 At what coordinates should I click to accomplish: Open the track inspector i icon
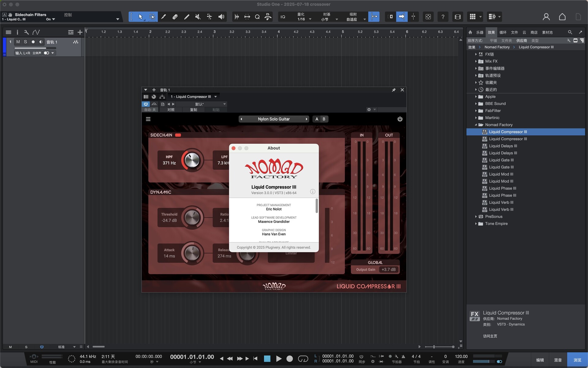click(17, 32)
